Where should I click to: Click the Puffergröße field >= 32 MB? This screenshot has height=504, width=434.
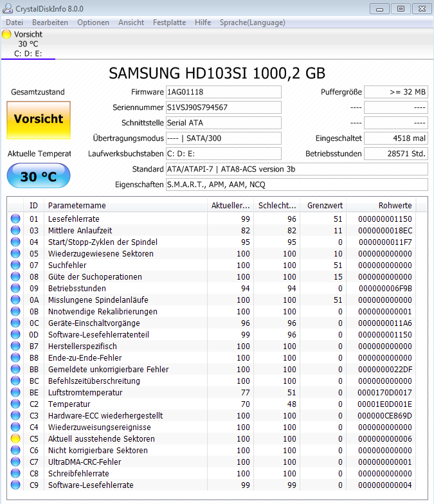pos(396,92)
